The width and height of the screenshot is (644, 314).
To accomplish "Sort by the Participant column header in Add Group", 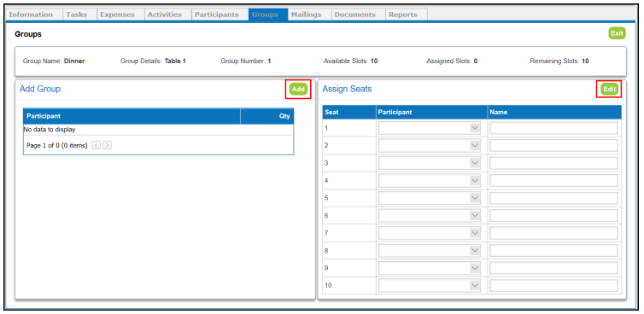I will [x=132, y=116].
